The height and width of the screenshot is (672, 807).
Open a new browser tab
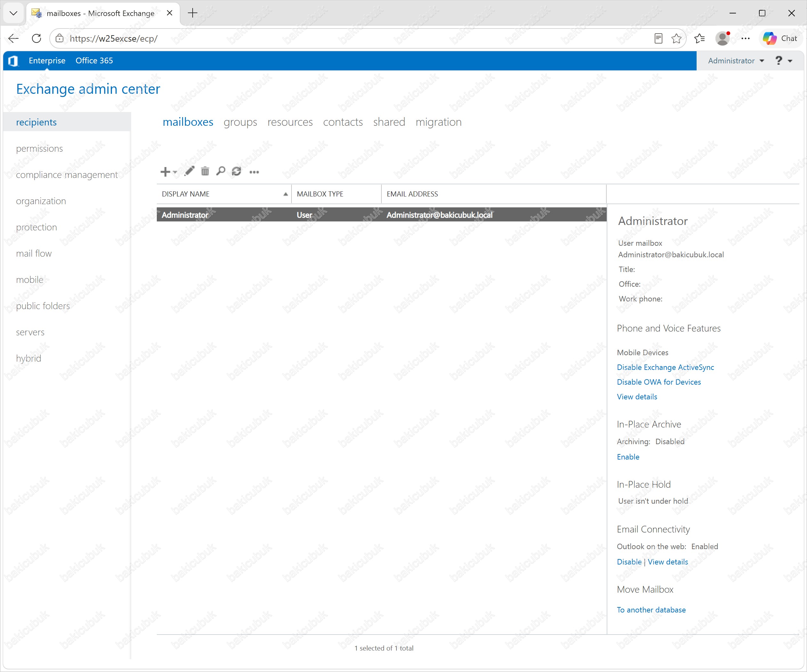pyautogui.click(x=193, y=13)
